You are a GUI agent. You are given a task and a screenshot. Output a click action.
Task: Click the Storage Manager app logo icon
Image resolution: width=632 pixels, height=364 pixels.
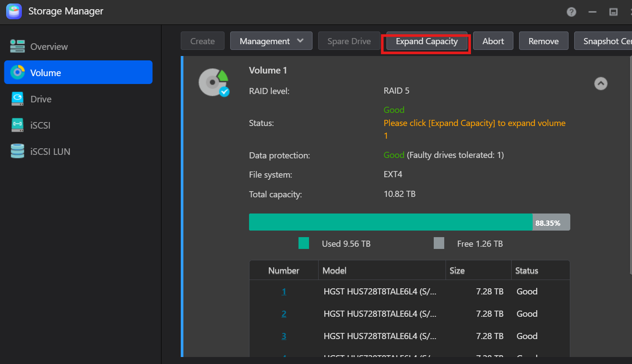pos(14,11)
